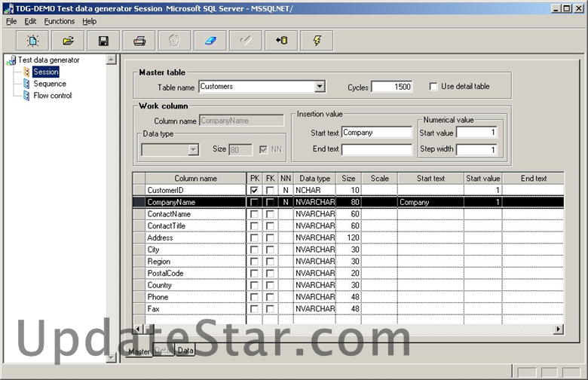Click the Session tree node icon
Image resolution: width=588 pixels, height=380 pixels.
[x=26, y=72]
